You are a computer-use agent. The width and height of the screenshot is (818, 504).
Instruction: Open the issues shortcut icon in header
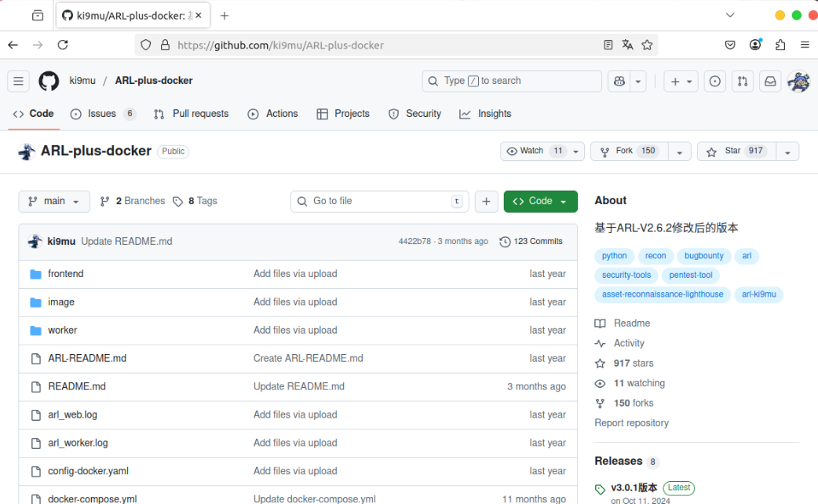click(x=714, y=81)
